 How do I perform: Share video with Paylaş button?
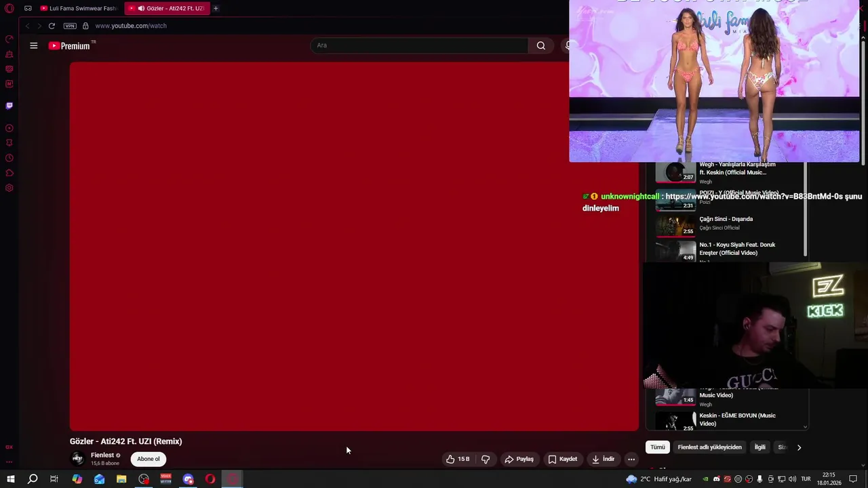pos(519,459)
